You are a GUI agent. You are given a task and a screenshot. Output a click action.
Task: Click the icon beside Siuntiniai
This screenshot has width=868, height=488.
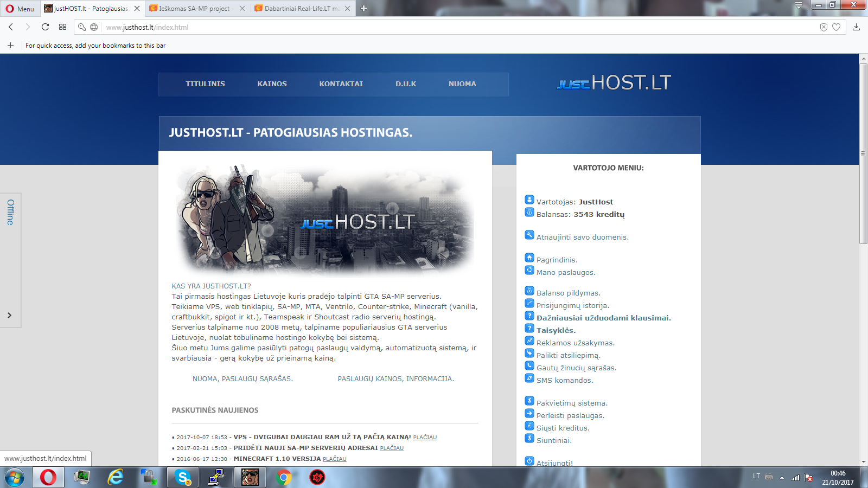tap(529, 438)
